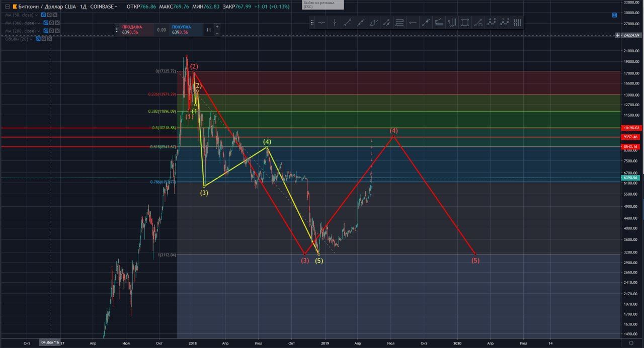Click the Fibonacci level 1(3112.84) label
644x348 pixels.
[167, 255]
